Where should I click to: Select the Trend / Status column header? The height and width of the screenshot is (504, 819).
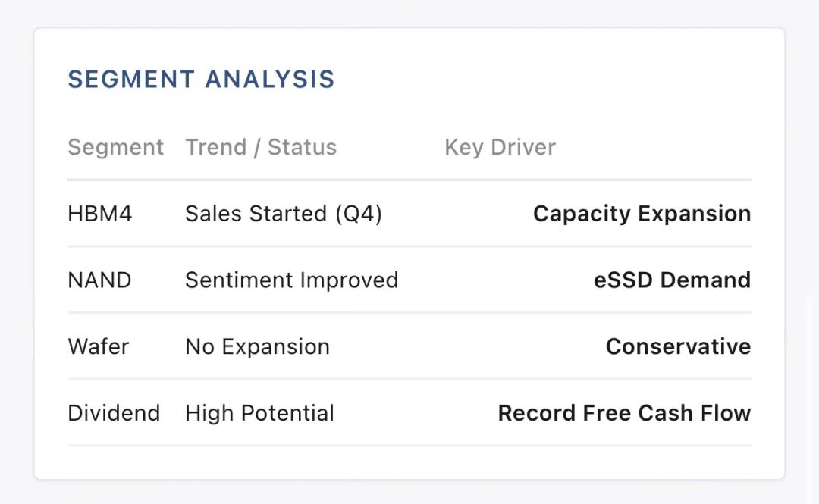pos(260,147)
